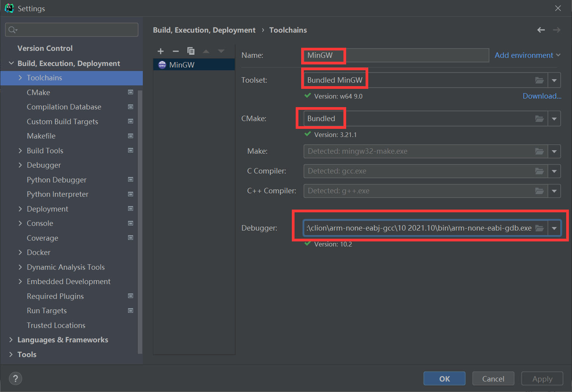Click the Debugger path field
Screen dimensions: 572x392
click(x=419, y=228)
